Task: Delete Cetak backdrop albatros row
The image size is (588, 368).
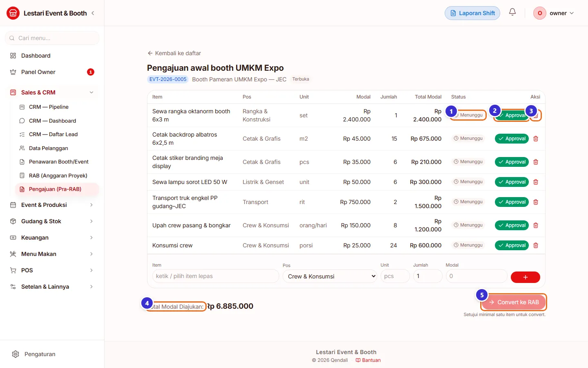Action: (536, 139)
